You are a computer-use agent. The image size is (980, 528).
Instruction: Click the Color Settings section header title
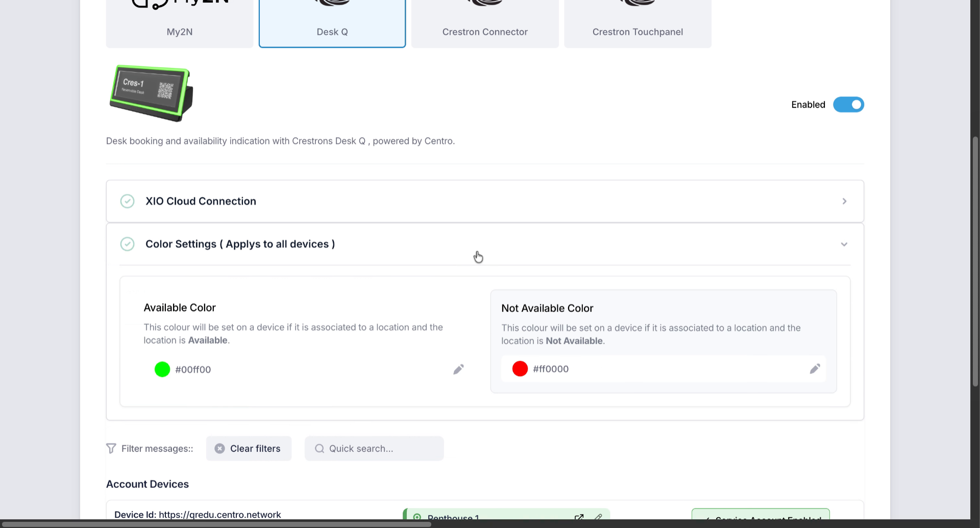(240, 244)
